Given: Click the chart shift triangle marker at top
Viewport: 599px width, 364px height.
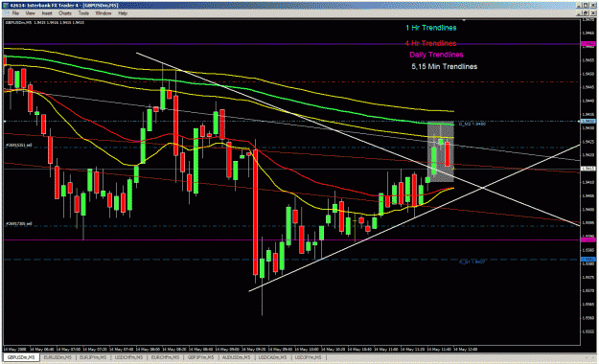Looking at the screenshot, I should 464,20.
